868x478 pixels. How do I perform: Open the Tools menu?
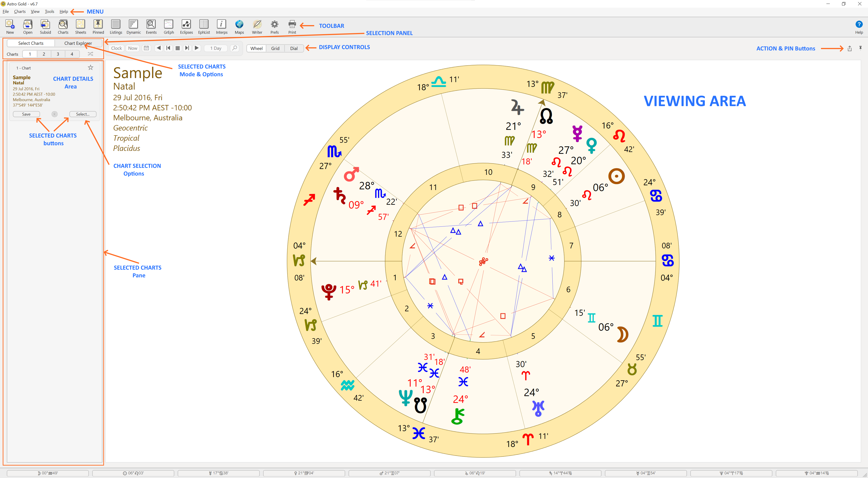(50, 12)
